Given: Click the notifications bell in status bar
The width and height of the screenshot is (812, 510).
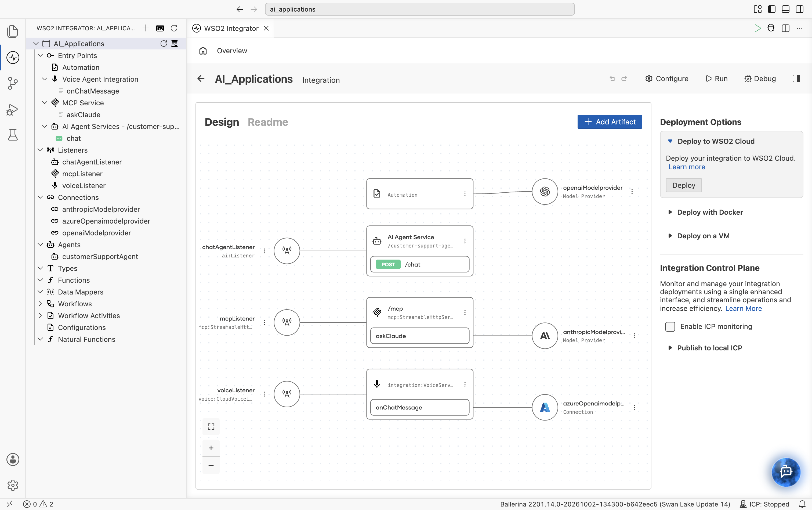Looking at the screenshot, I should click(x=802, y=504).
